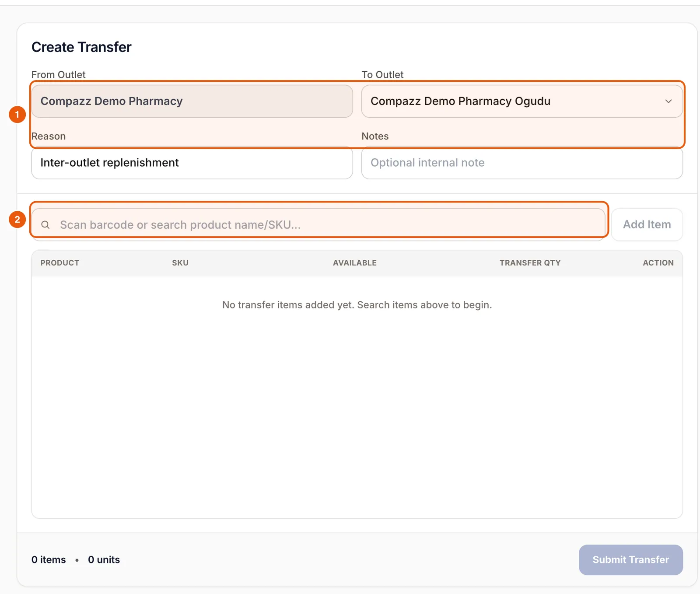Click the search magnifier icon
The height and width of the screenshot is (594, 700).
45,225
